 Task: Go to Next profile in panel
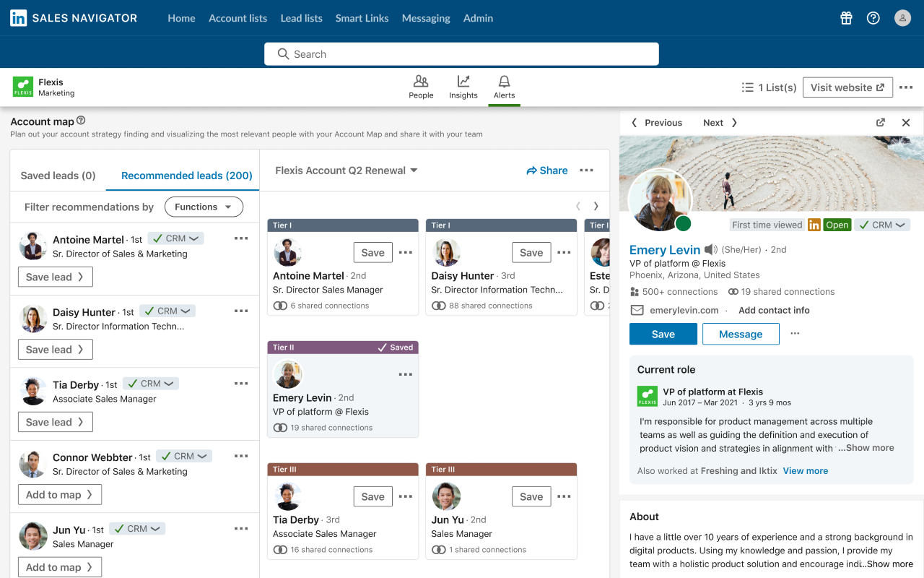coord(720,123)
